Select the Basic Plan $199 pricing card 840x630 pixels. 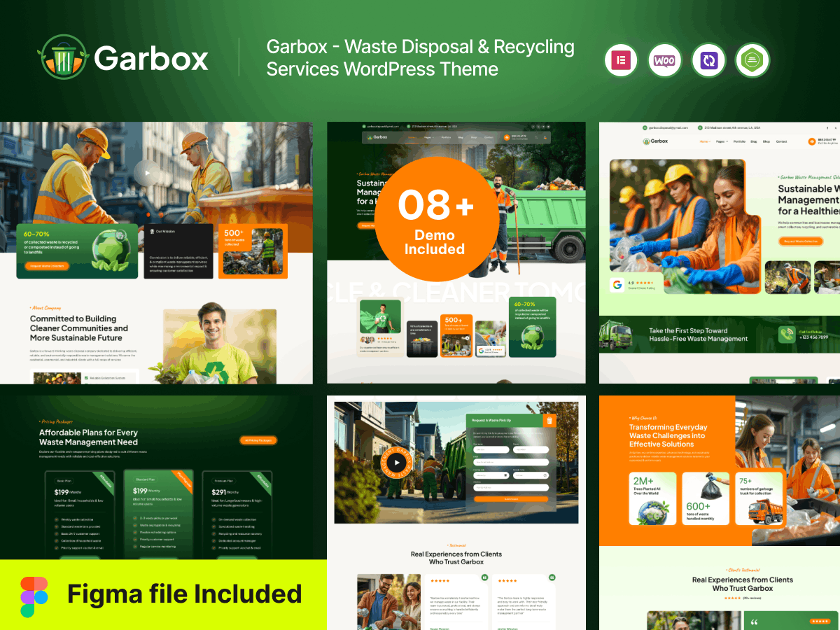[x=79, y=517]
